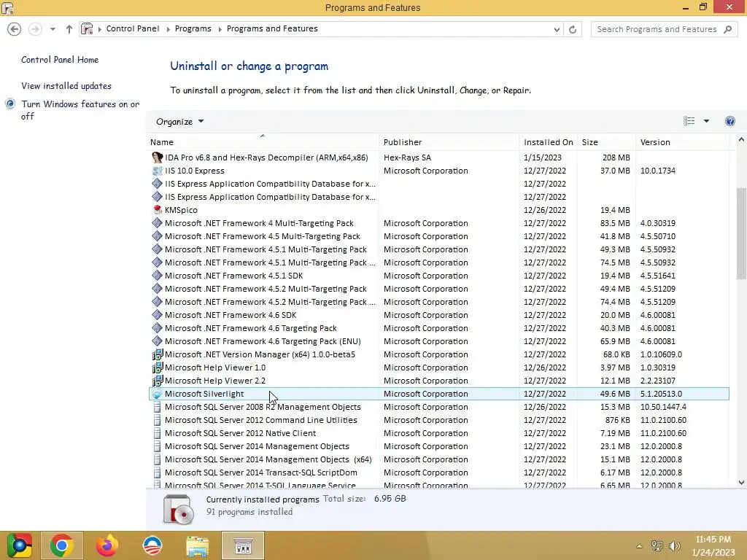Screen dimensions: 747x560
Task: Click version 10.0.1734 cell
Action: (657, 171)
